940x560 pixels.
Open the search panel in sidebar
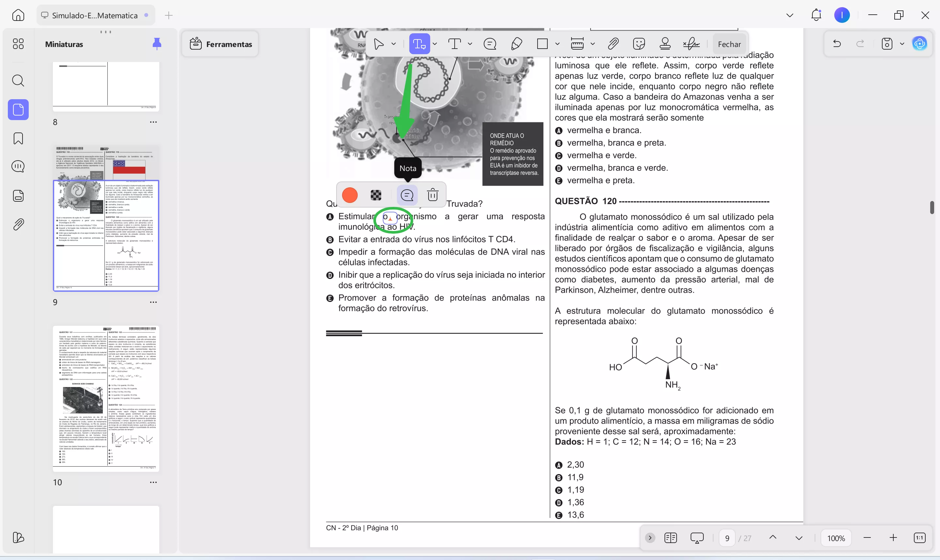[x=18, y=81]
